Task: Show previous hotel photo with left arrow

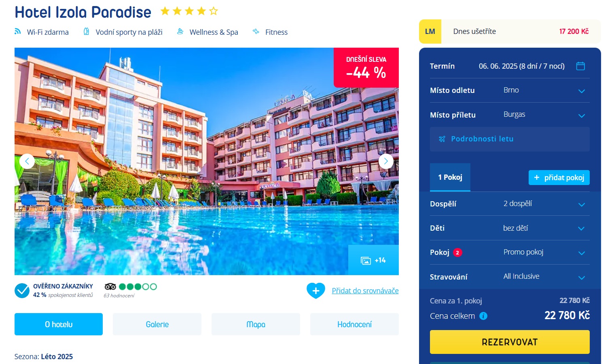Action: (x=27, y=161)
